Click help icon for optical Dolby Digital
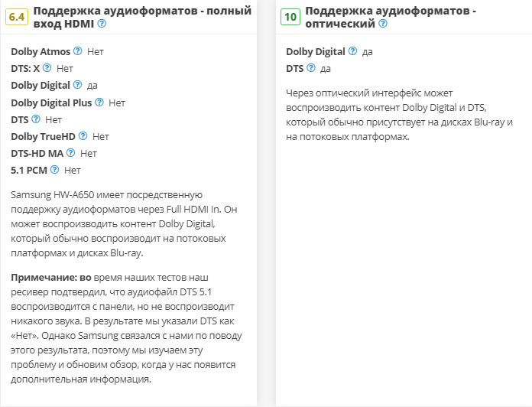This screenshot has width=532, height=407. tap(352, 51)
